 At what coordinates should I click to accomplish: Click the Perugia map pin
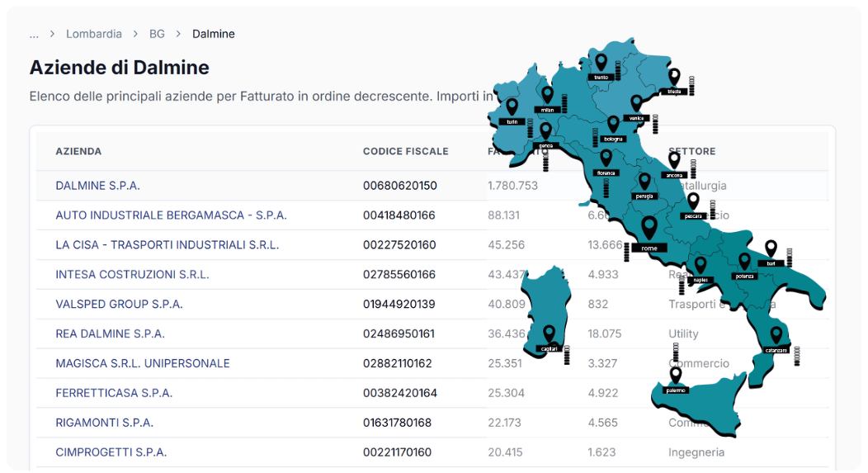click(x=644, y=181)
